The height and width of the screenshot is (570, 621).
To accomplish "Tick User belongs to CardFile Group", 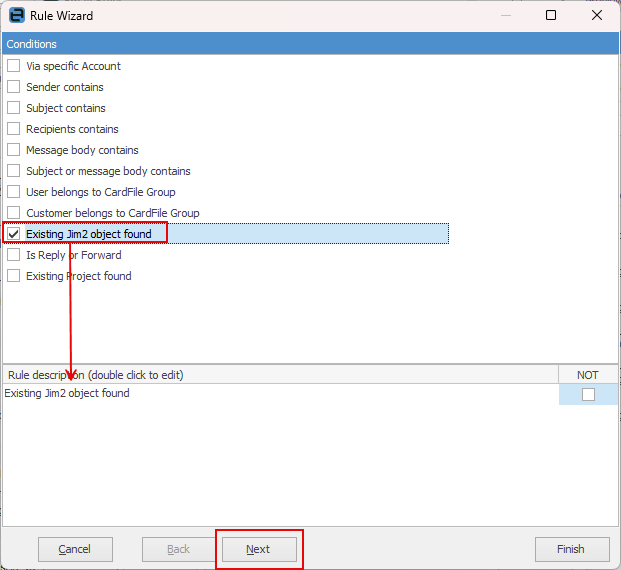I will [x=13, y=192].
